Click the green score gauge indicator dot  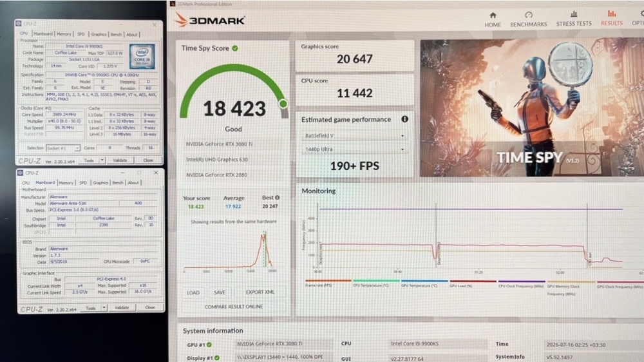click(x=283, y=104)
